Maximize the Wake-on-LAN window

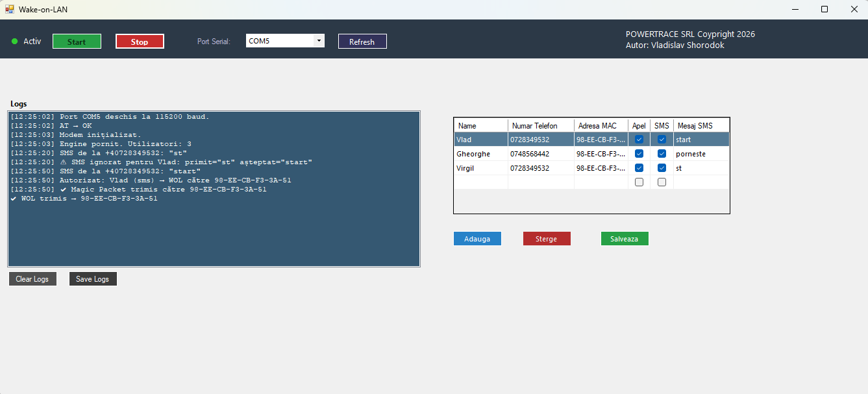click(825, 9)
